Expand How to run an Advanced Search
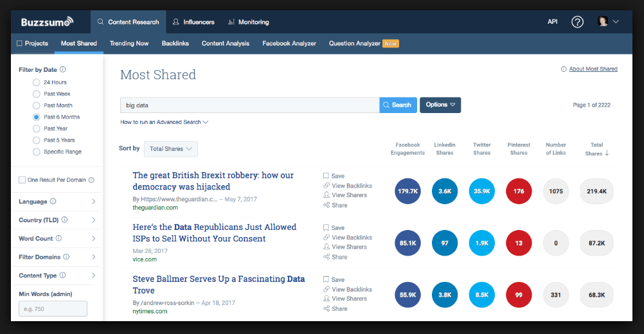Image resolution: width=644 pixels, height=334 pixels. 165,122
